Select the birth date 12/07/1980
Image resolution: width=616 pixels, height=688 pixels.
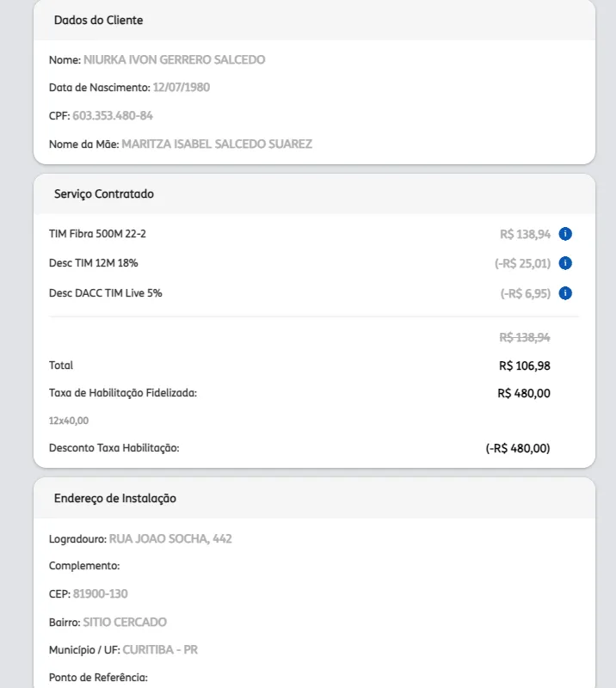coord(182,88)
